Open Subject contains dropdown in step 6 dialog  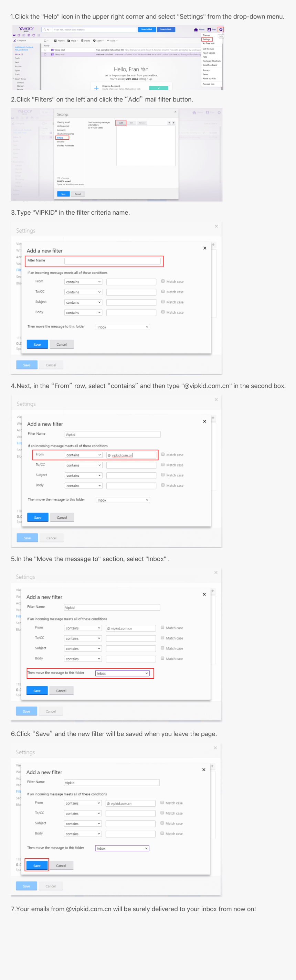click(83, 823)
